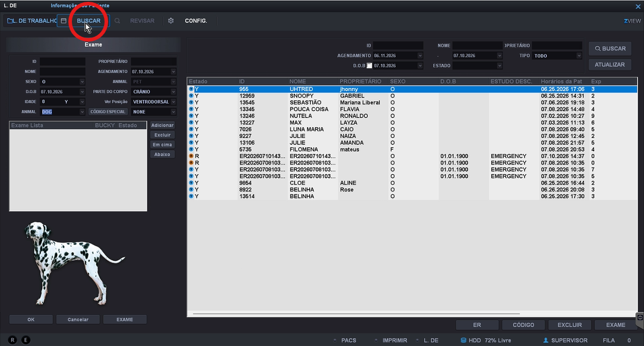Open the L. DE TRABALHO folder icon
644x346 pixels.
[x=10, y=21]
